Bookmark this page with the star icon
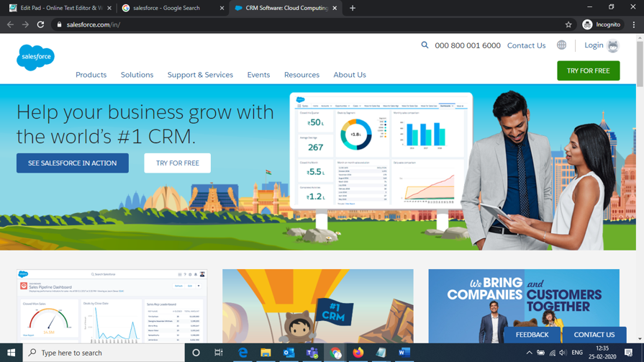 tap(568, 24)
